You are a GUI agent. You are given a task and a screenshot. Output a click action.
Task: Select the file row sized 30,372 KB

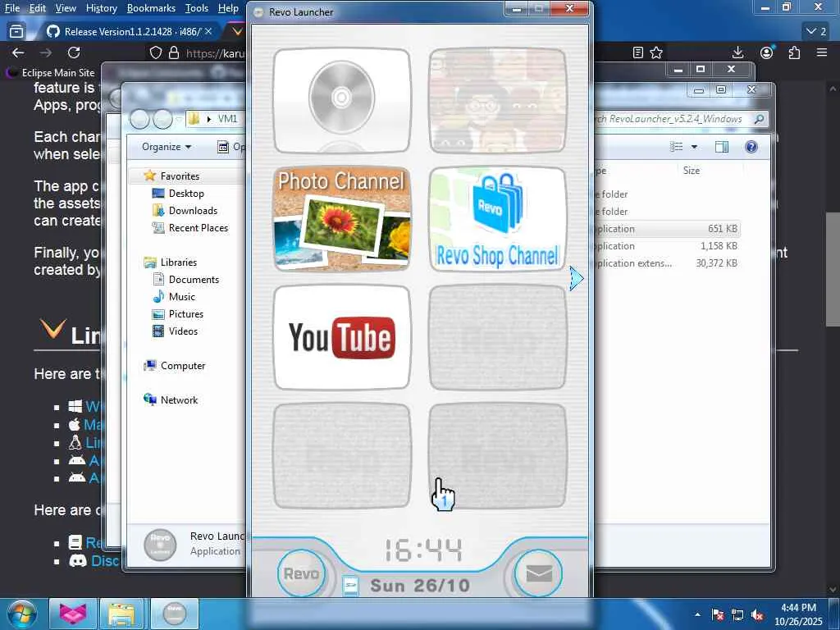(x=667, y=263)
